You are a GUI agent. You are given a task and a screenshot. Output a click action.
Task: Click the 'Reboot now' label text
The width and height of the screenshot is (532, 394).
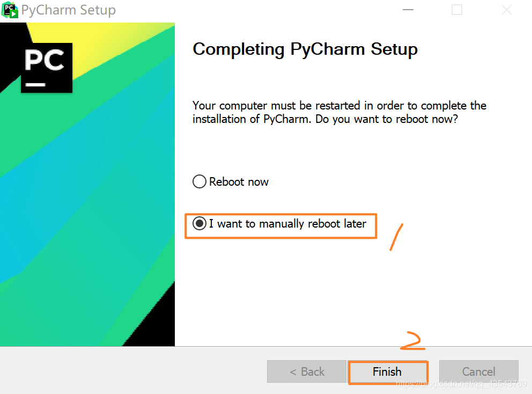[x=239, y=182]
